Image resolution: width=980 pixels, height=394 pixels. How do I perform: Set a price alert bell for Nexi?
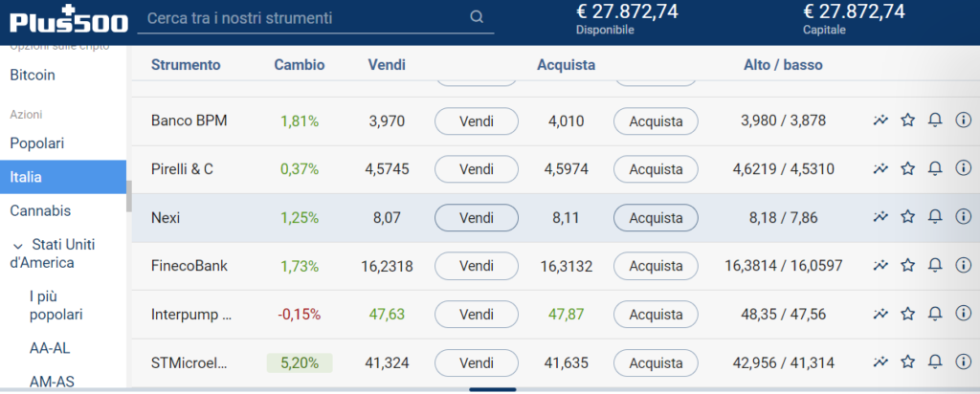click(x=935, y=217)
